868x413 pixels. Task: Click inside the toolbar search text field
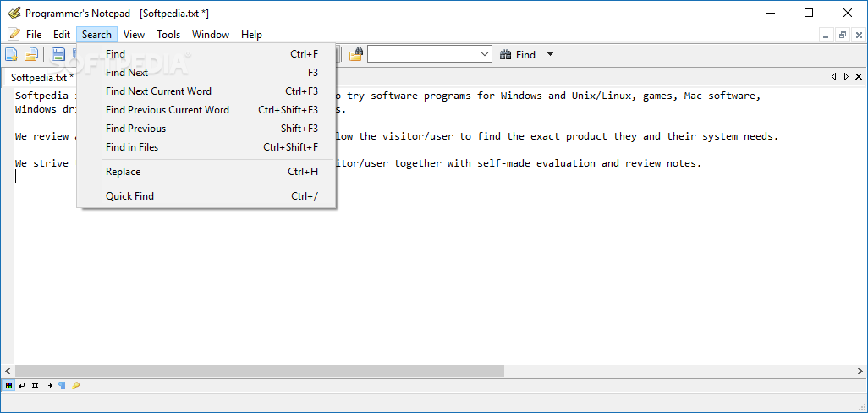pos(423,54)
